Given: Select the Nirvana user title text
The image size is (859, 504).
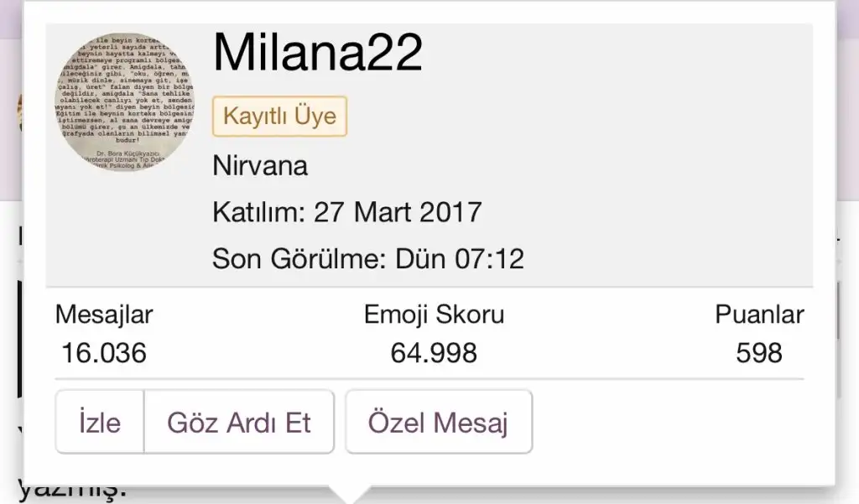Looking at the screenshot, I should click(260, 165).
